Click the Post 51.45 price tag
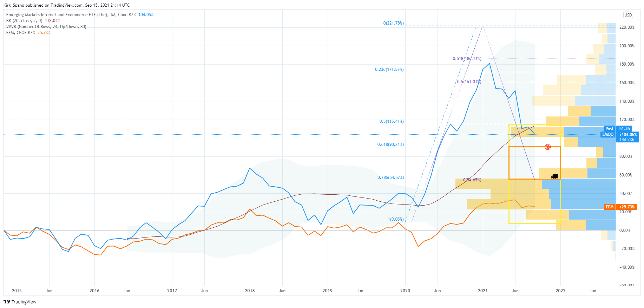Image resolution: width=644 pixels, height=308 pixels. pyautogui.click(x=617, y=129)
